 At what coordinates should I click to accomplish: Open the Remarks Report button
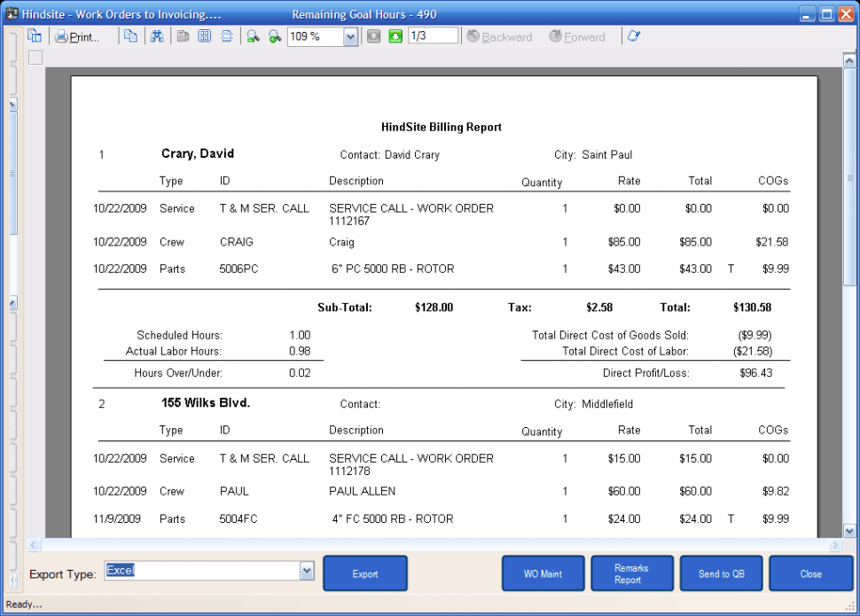[x=632, y=573]
